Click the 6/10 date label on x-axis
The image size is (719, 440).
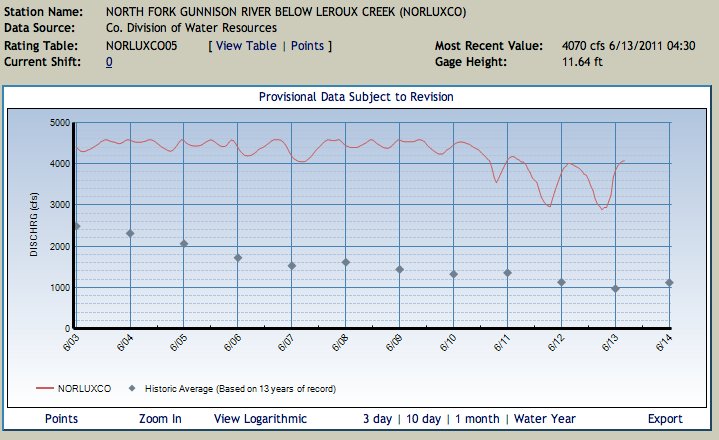pyautogui.click(x=451, y=343)
